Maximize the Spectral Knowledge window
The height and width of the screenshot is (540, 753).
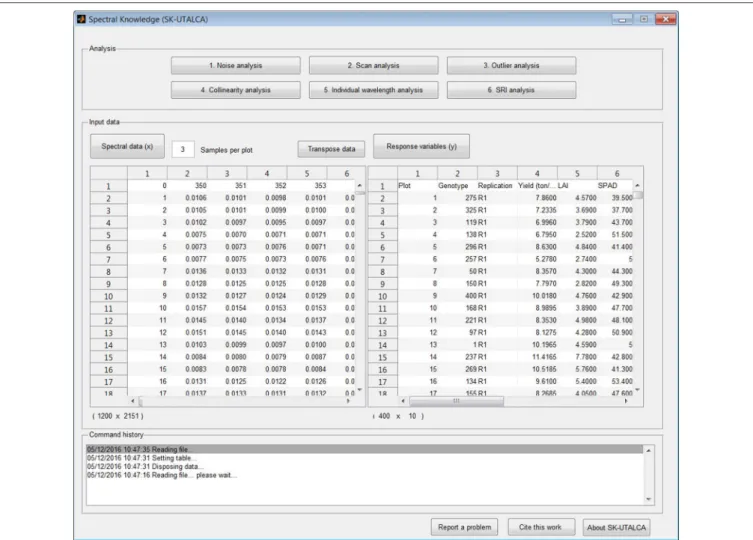(644, 19)
